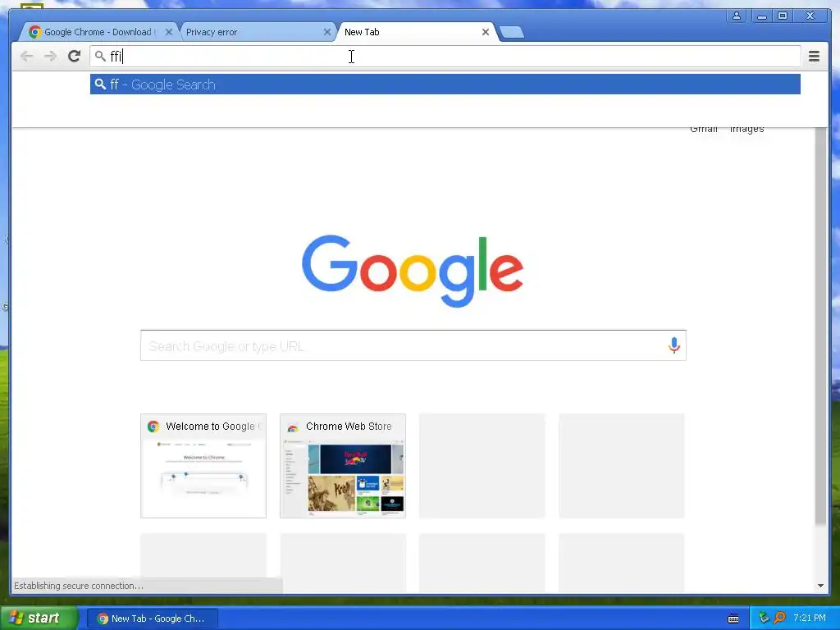Click the back navigation arrow
840x630 pixels.
coord(26,57)
